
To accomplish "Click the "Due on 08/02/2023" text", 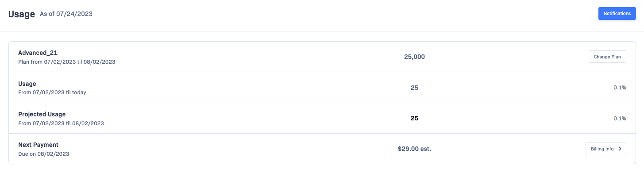I will coord(43,154).
